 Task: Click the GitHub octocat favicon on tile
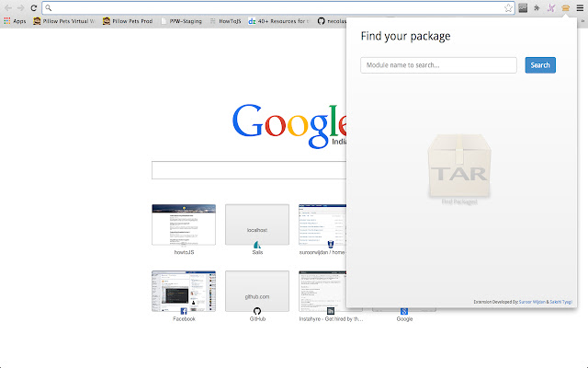257,311
